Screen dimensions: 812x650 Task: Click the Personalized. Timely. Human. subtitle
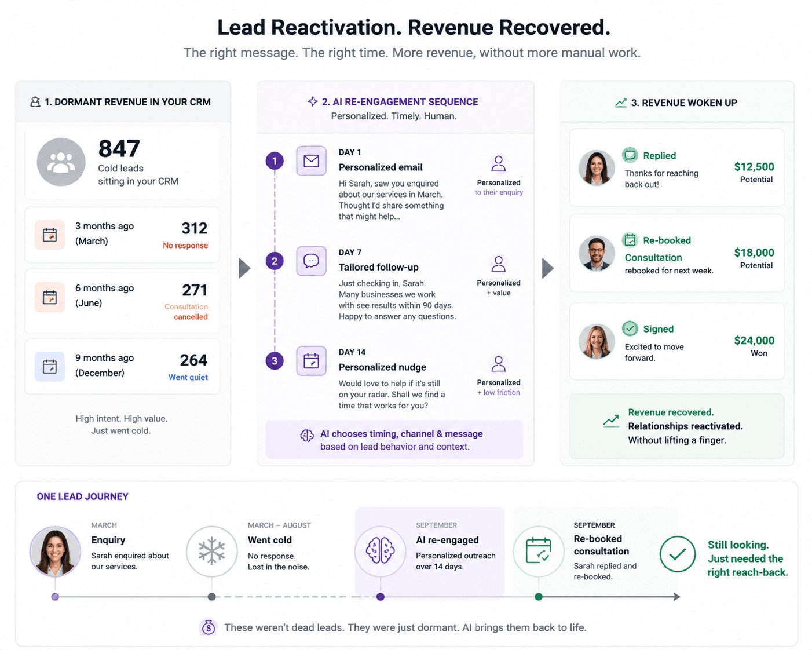click(394, 116)
